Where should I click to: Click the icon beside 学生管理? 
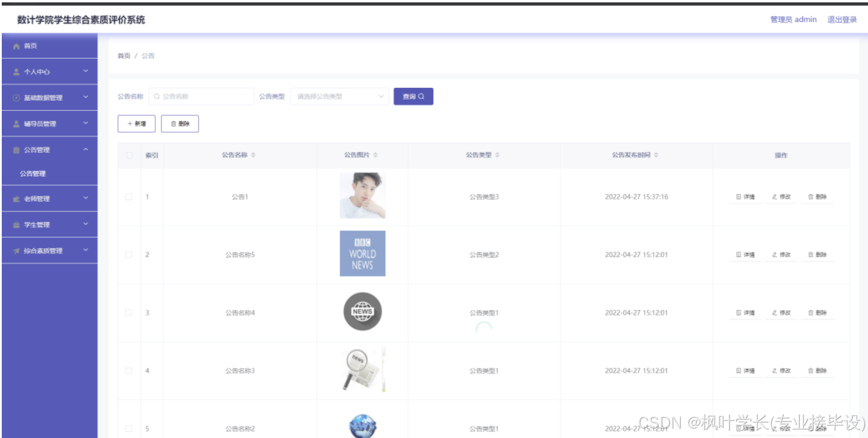(x=17, y=225)
